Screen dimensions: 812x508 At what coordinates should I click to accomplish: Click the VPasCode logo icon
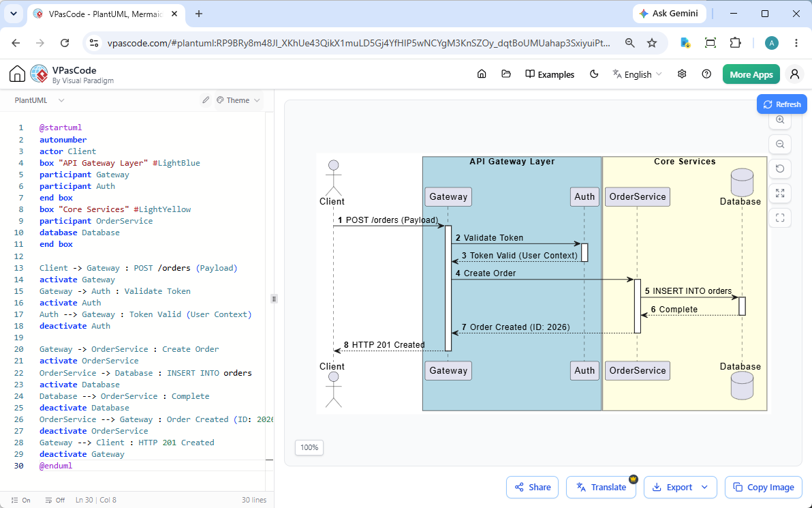[x=40, y=74]
